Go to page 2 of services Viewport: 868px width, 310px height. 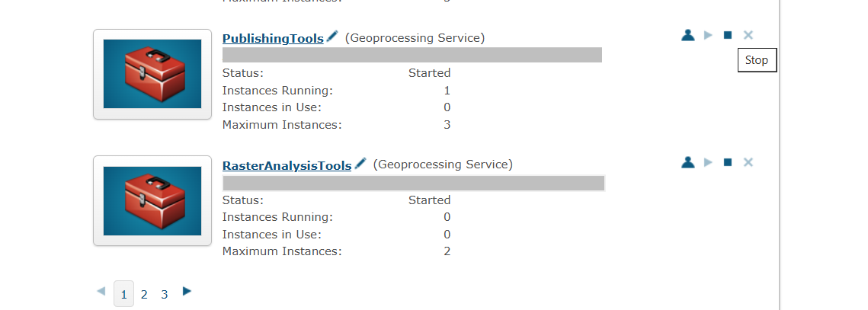pos(144,295)
